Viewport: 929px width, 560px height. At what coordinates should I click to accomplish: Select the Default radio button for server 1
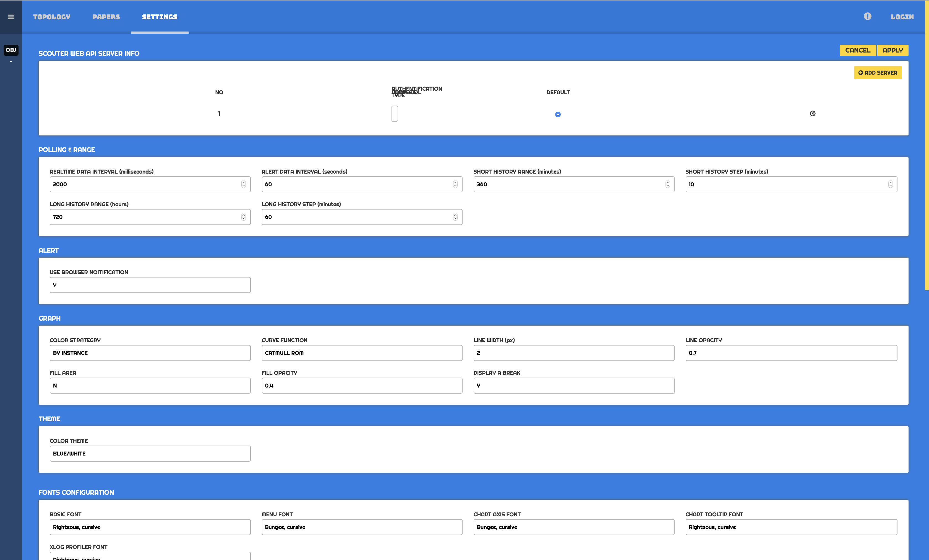pos(558,114)
